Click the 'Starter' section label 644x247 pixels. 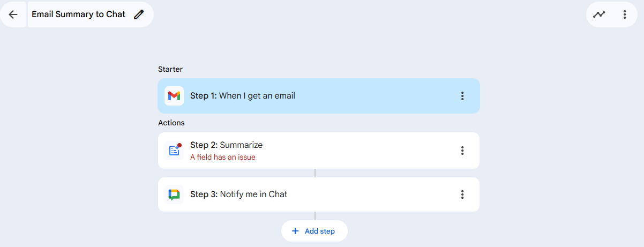point(170,69)
